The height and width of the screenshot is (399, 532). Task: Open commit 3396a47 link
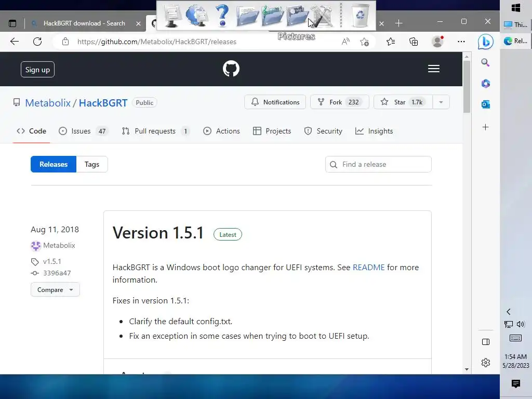[x=57, y=273]
